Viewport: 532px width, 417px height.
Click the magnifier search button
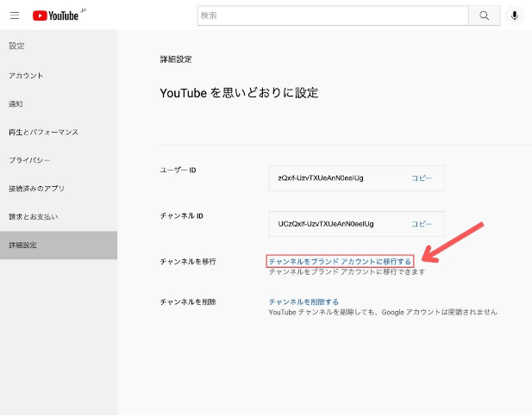(485, 16)
